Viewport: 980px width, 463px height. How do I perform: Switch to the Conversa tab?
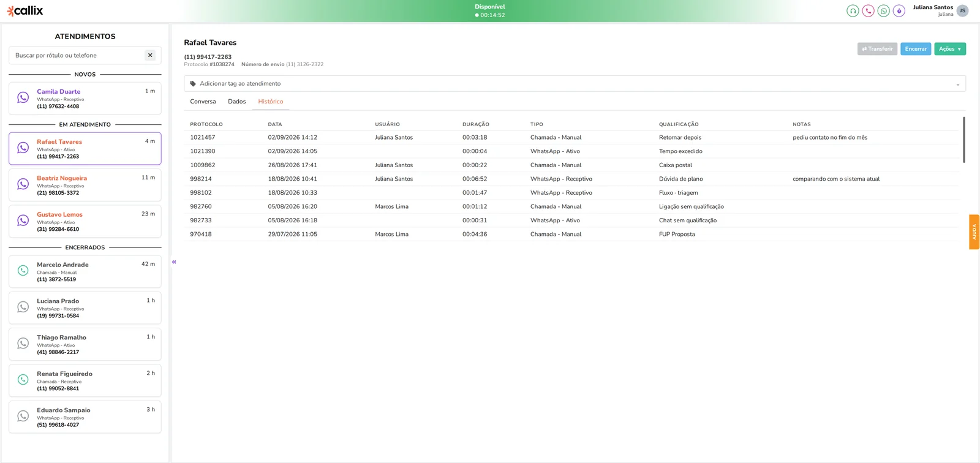click(203, 102)
